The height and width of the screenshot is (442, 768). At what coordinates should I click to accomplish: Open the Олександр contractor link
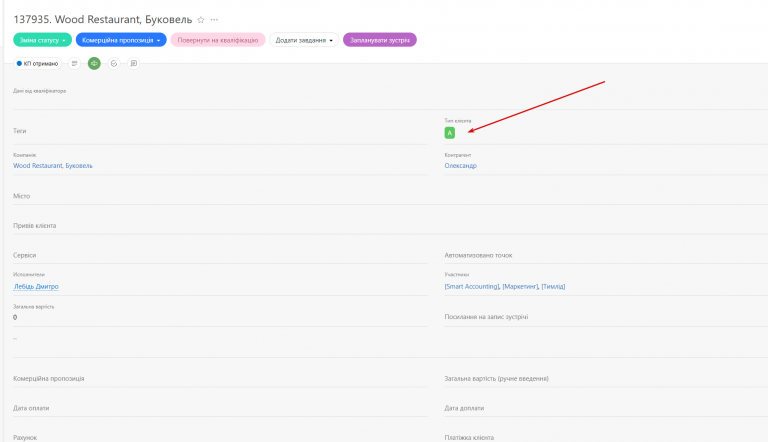[460, 166]
